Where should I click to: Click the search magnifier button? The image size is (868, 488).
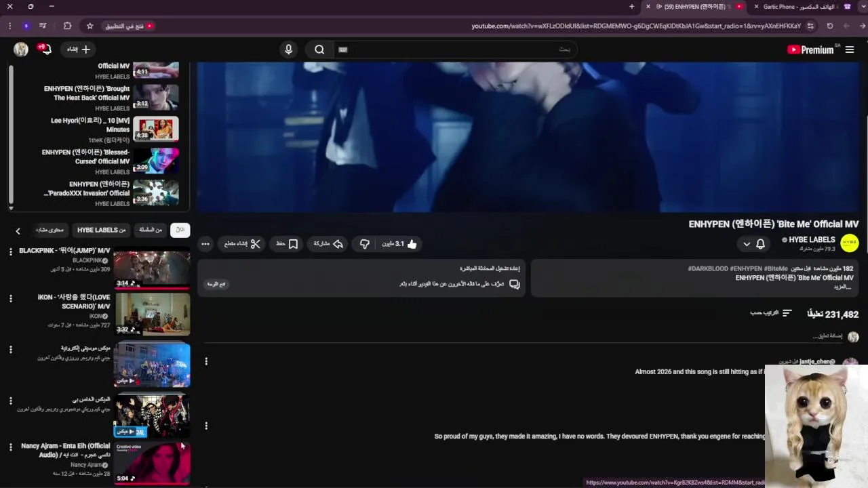point(319,49)
